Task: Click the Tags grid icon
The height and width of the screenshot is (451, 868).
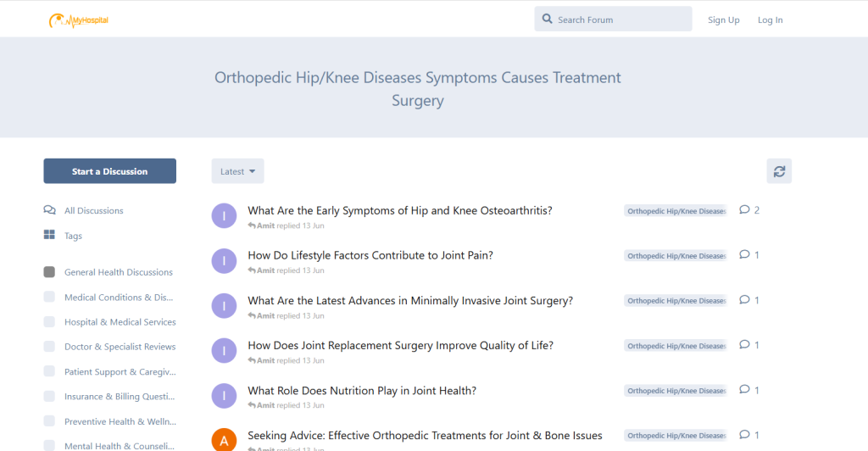Action: [x=49, y=236]
